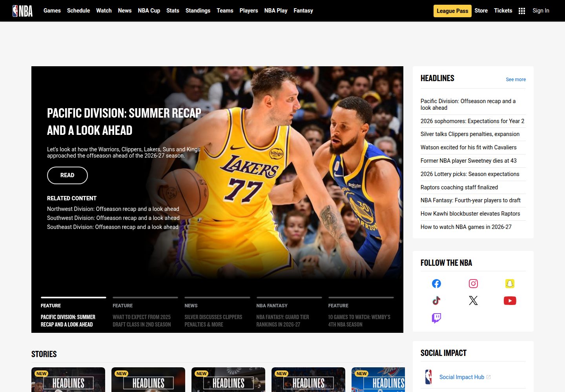Viewport: 565px width, 392px height.
Task: Click the yellow League Pass button
Action: (452, 11)
